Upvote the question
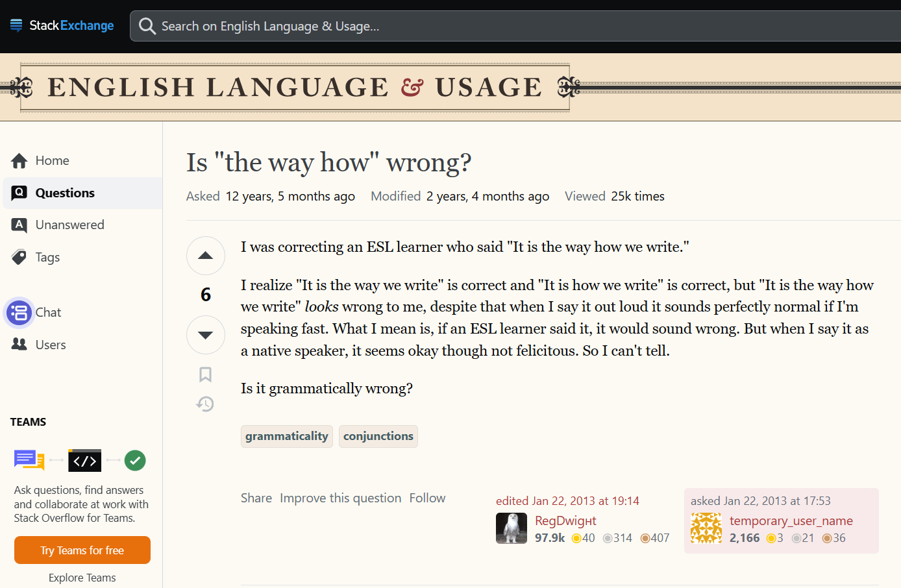 click(205, 256)
